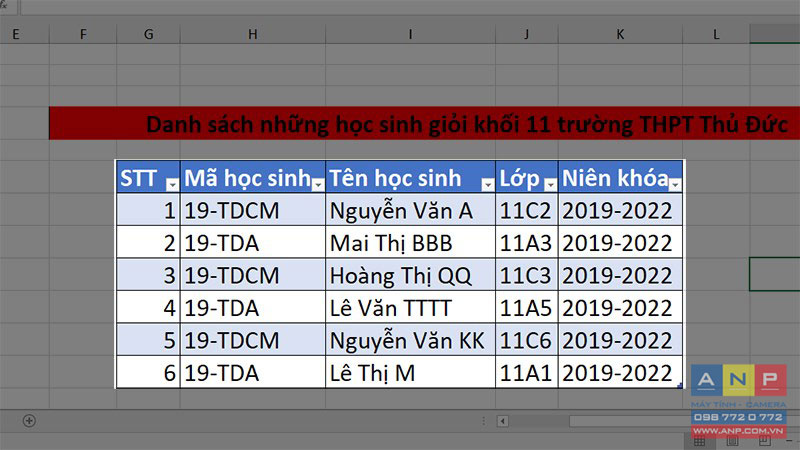Select column L header

pos(716,34)
